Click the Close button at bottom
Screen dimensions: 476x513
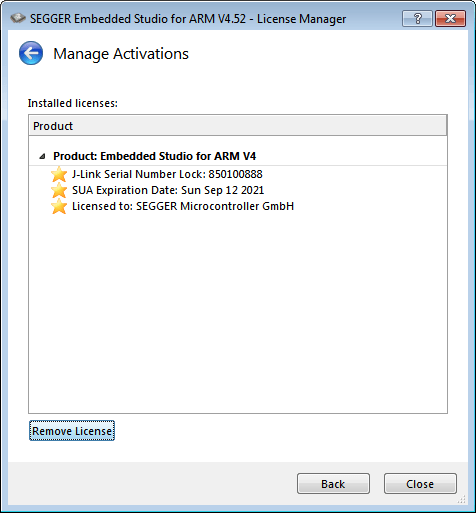tap(420, 483)
